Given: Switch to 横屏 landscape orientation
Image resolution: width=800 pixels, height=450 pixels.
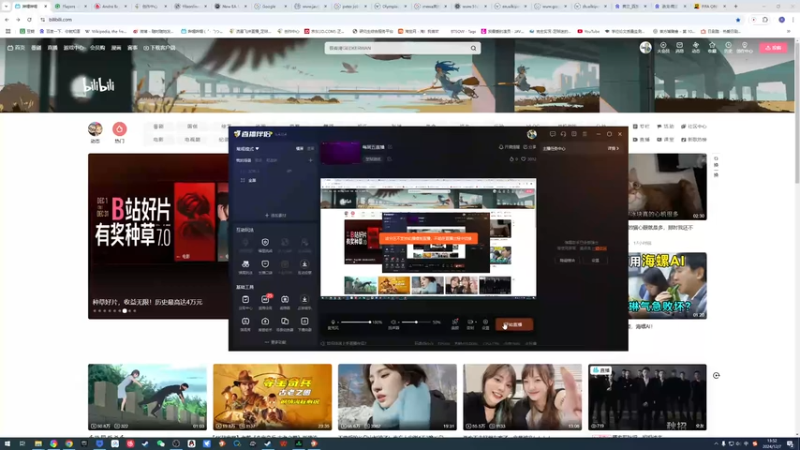Looking at the screenshot, I should pyautogui.click(x=299, y=148).
